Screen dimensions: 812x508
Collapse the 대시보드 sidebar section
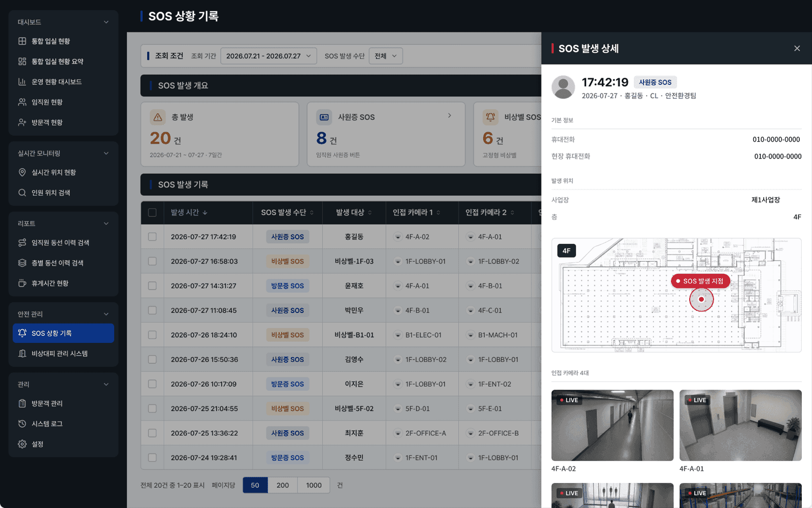click(106, 22)
